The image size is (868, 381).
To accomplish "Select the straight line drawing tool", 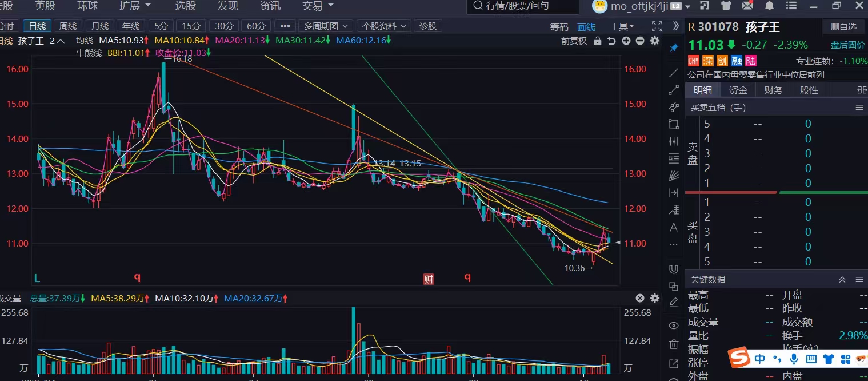I will click(x=674, y=73).
